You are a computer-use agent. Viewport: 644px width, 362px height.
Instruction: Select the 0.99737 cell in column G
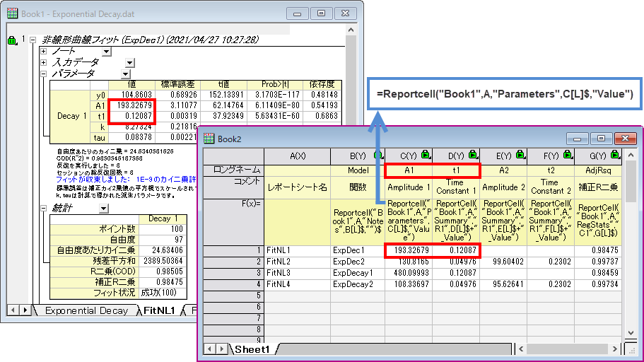click(x=598, y=262)
